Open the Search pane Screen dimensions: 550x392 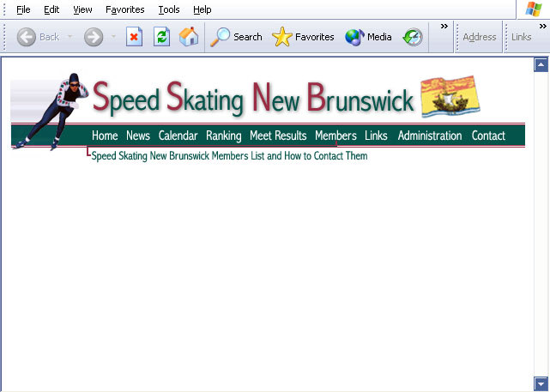(237, 37)
